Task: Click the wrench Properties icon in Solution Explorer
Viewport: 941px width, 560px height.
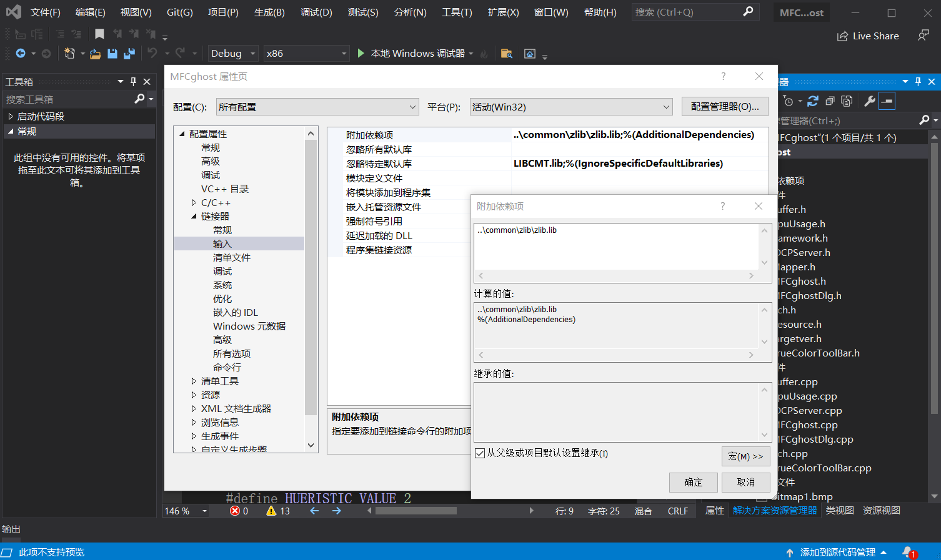Action: click(869, 101)
